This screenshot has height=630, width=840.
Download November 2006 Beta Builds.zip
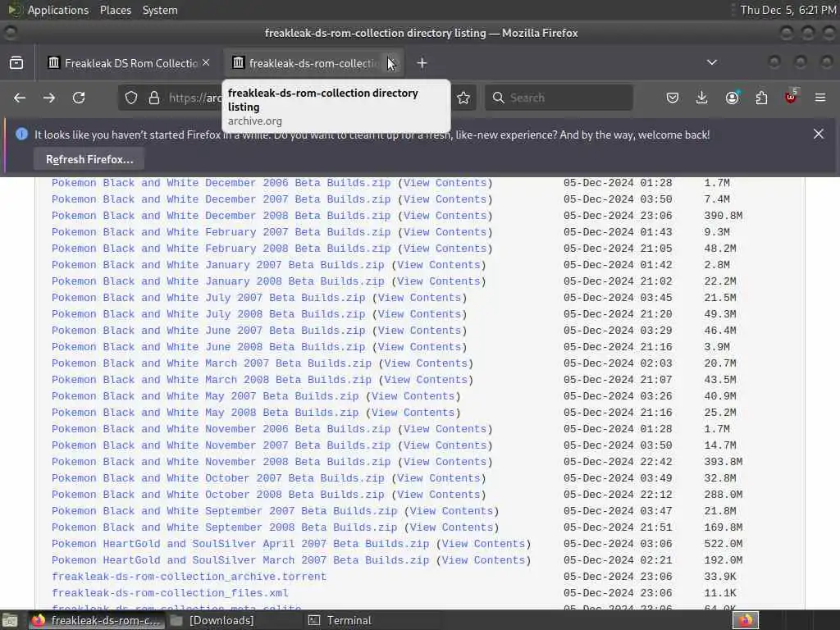point(221,428)
